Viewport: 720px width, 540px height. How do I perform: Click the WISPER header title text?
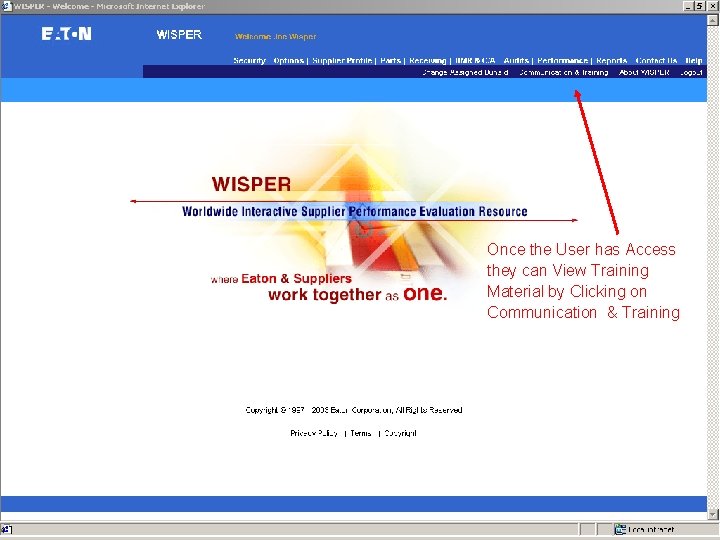(179, 34)
